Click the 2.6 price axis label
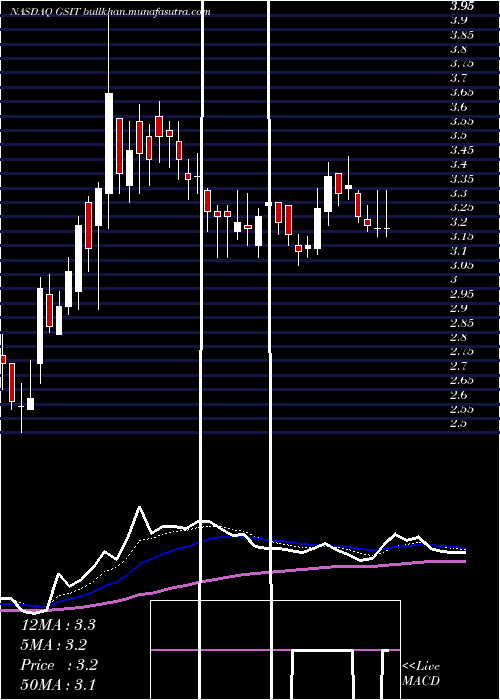 (x=459, y=394)
